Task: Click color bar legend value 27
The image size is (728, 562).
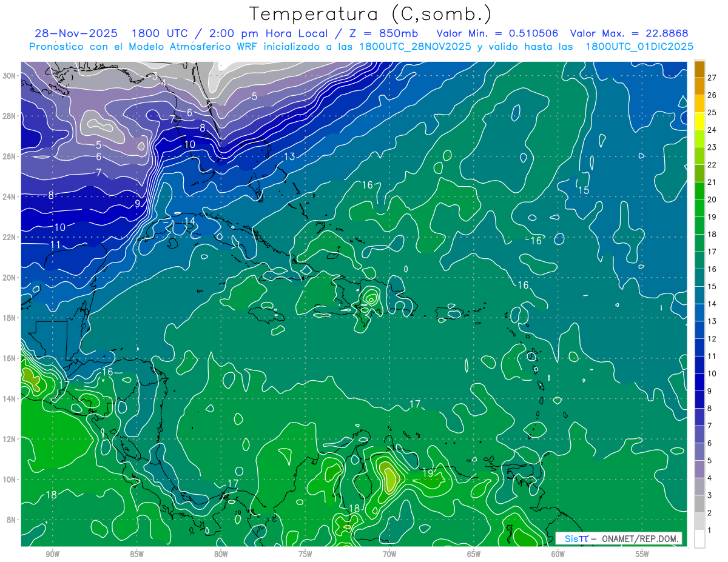Action: coord(712,77)
